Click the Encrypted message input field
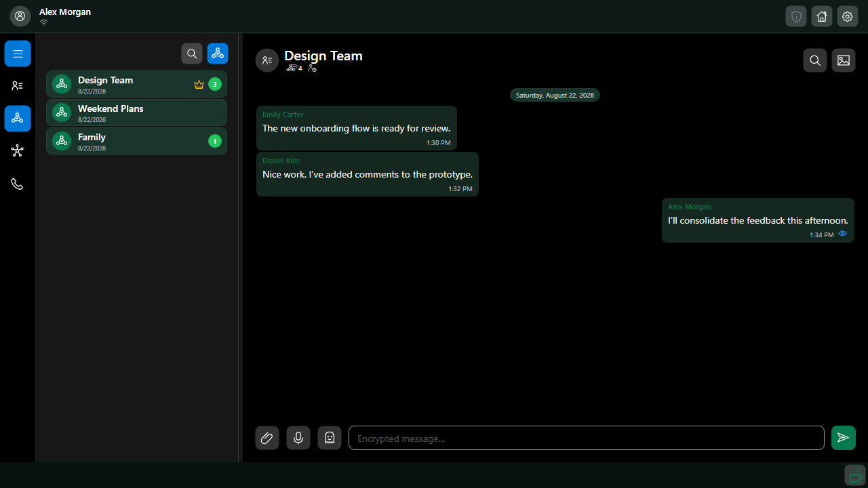This screenshot has width=868, height=488. coord(587,438)
